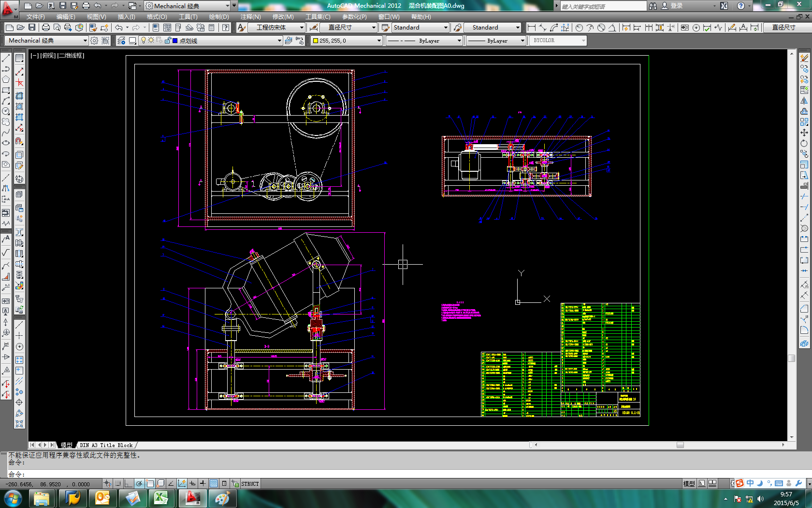
Task: Toggle the STRUCT button in status bar
Action: click(x=250, y=483)
